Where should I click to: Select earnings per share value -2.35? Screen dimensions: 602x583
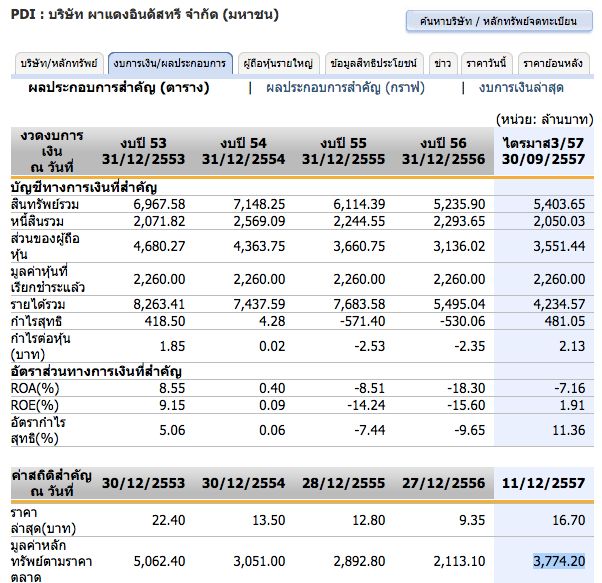[470, 347]
